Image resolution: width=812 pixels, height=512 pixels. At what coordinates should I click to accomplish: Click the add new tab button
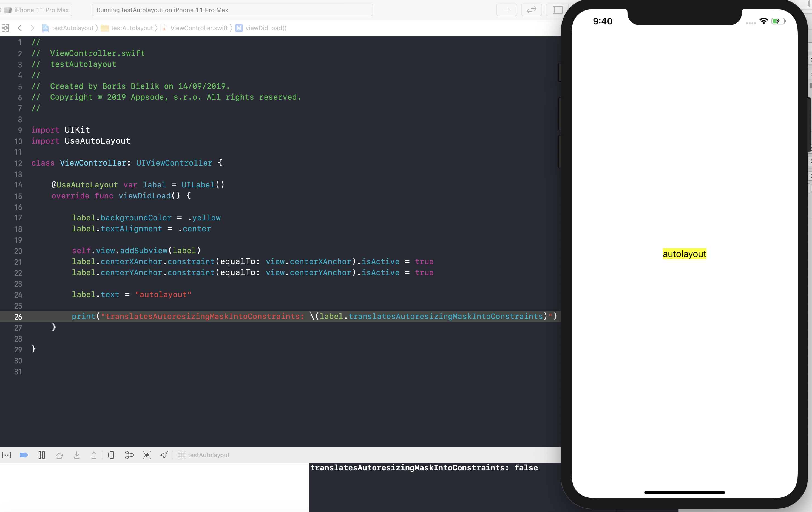pos(506,9)
